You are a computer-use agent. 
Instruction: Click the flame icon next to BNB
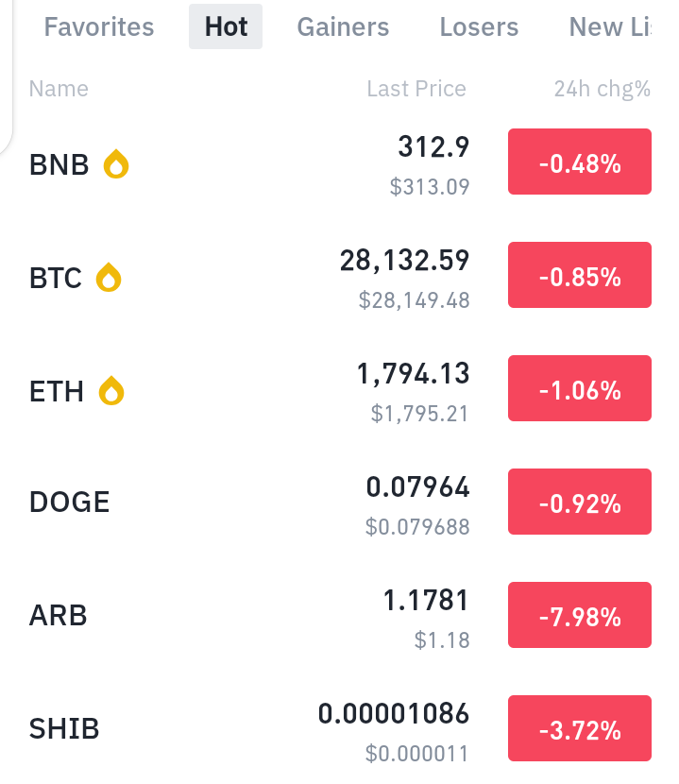pyautogui.click(x=116, y=164)
